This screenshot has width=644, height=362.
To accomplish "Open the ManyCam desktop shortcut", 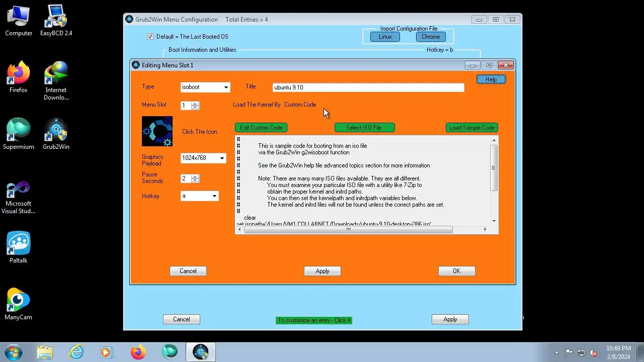I will (x=19, y=305).
